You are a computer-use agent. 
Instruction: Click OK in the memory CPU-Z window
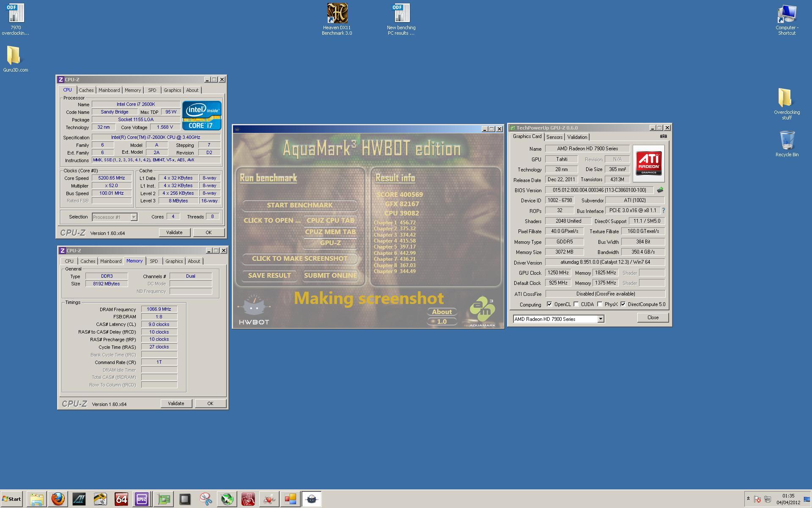coord(210,403)
